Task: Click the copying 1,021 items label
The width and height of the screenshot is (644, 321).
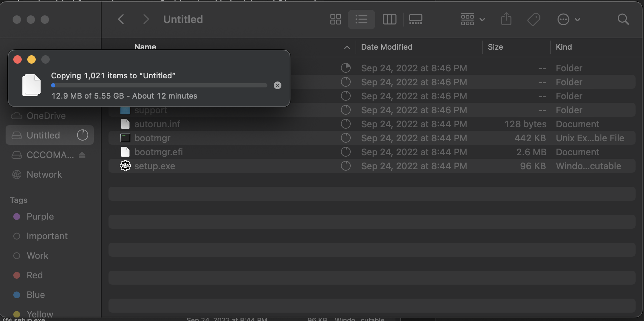Action: [x=113, y=76]
